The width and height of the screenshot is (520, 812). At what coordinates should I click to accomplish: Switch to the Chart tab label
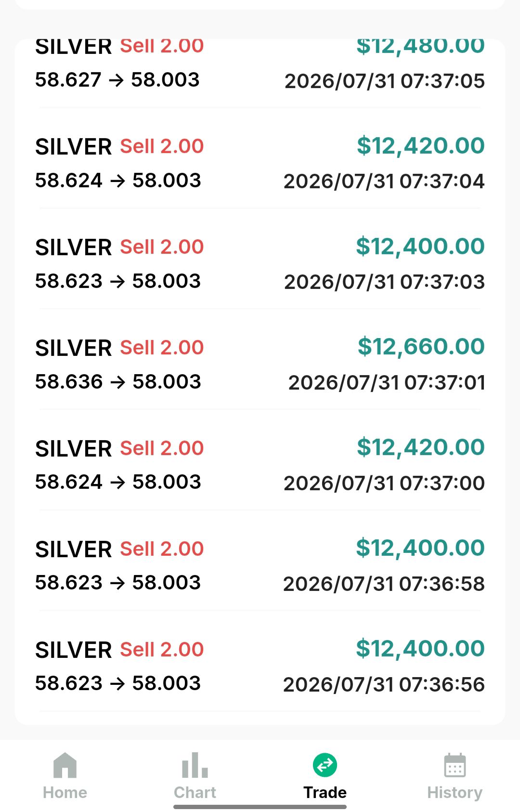(x=195, y=792)
